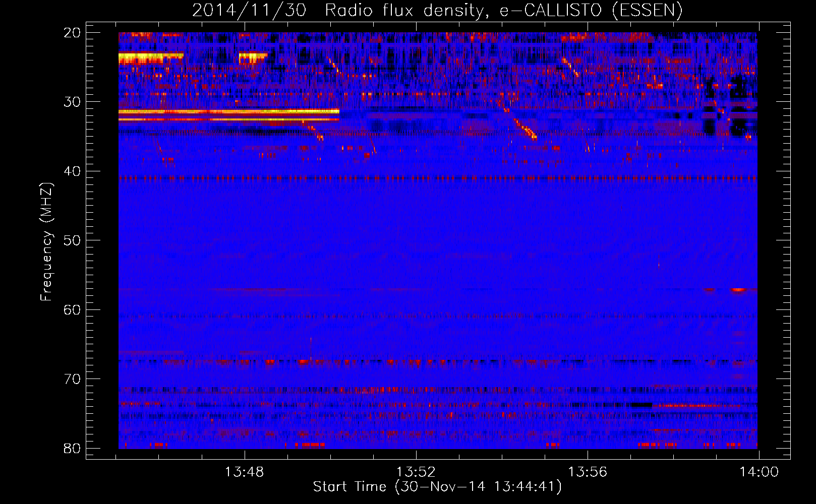Click the 13:52 time tick label
The height and width of the screenshot is (504, 816).
(416, 472)
